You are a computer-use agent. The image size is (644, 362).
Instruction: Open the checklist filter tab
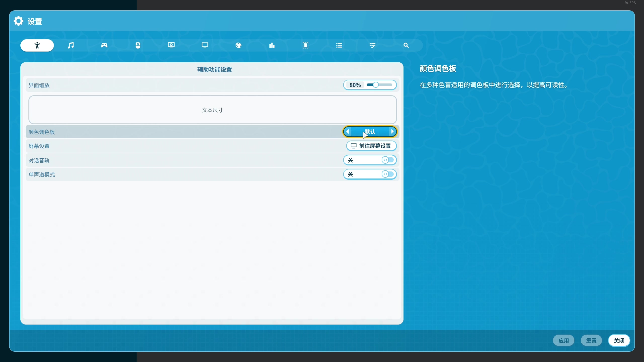[373, 45]
